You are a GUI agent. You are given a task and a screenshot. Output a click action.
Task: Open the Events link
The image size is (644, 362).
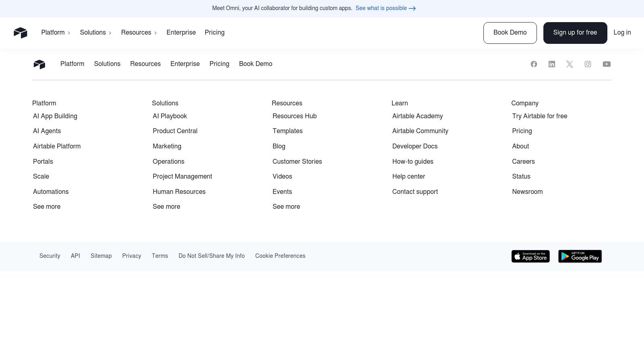tap(282, 192)
